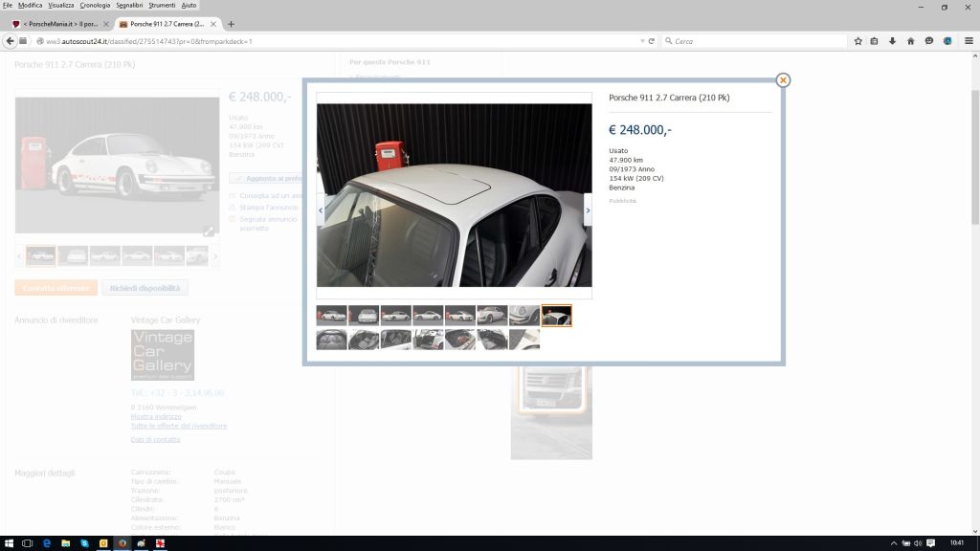Open the downloads arrow icon

(893, 41)
